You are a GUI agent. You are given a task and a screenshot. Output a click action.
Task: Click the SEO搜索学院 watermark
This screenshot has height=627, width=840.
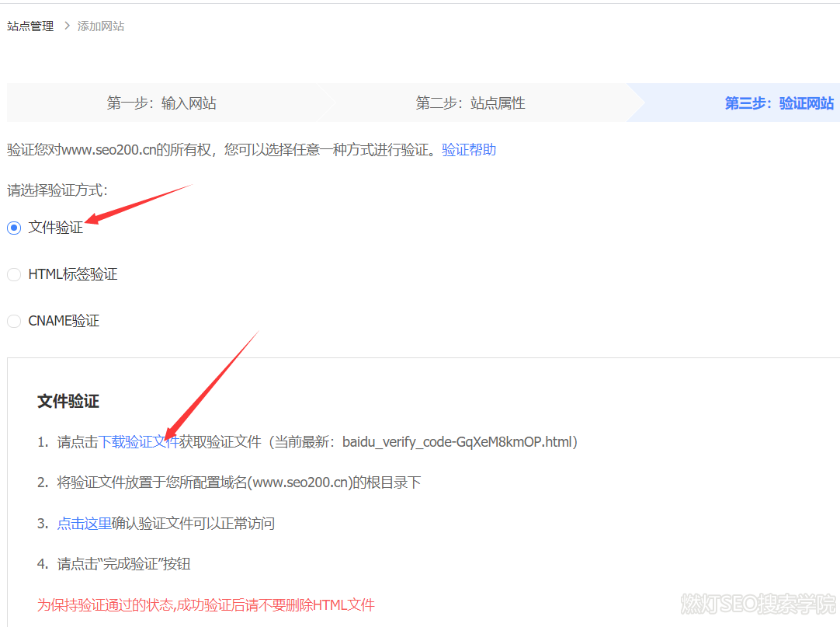tap(758, 604)
